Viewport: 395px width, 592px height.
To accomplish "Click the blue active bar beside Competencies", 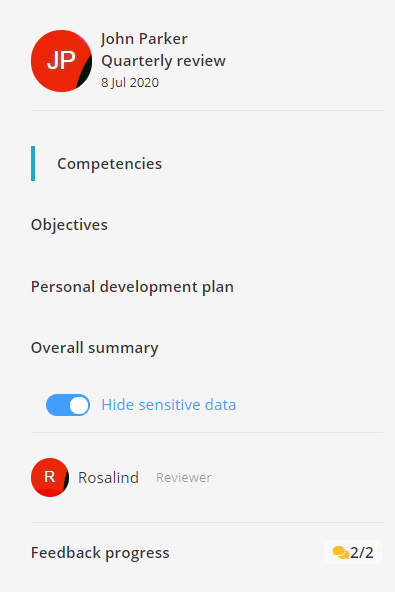I will tap(33, 163).
